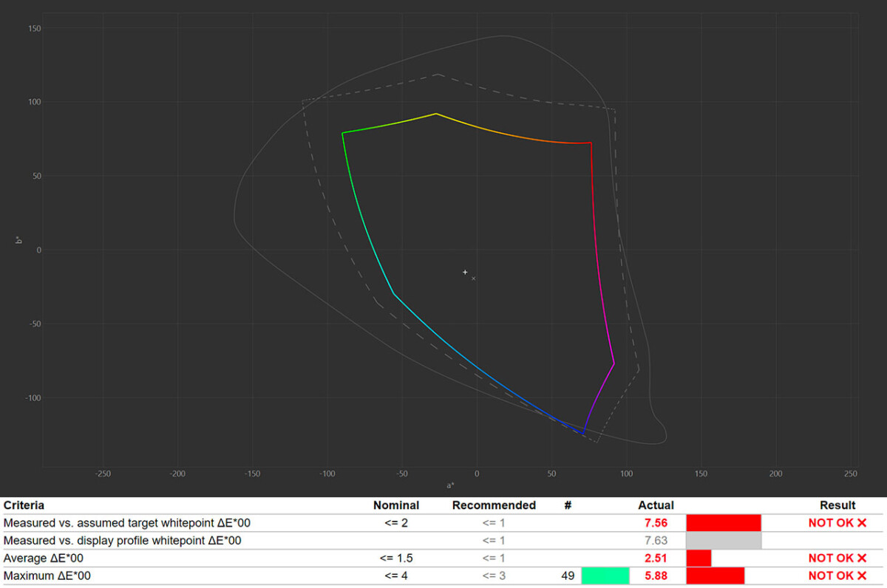
Task: Click the red X in Maximum ΔE*00 result
Action: coord(861,575)
